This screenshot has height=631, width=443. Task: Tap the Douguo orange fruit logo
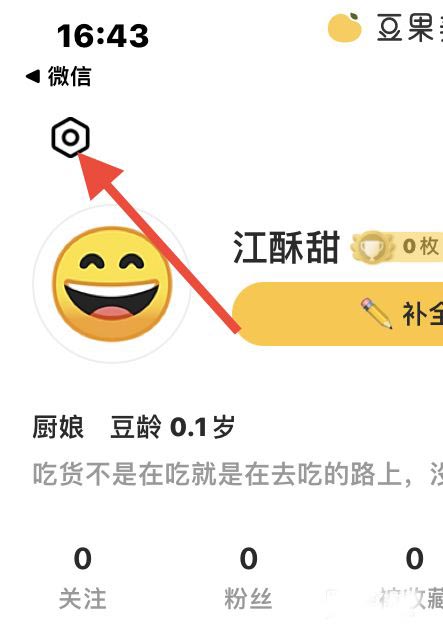[x=344, y=27]
